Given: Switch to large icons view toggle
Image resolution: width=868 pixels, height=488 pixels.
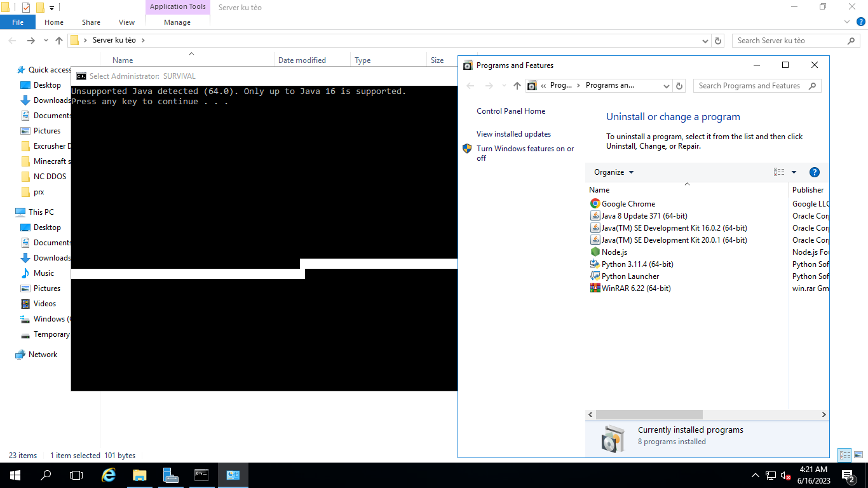Looking at the screenshot, I should pos(858,455).
